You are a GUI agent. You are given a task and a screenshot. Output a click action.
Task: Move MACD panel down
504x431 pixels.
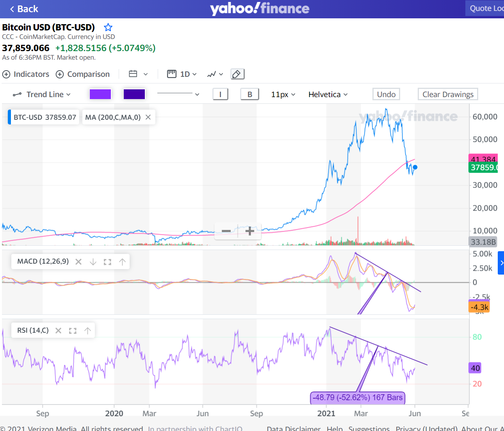(x=93, y=262)
